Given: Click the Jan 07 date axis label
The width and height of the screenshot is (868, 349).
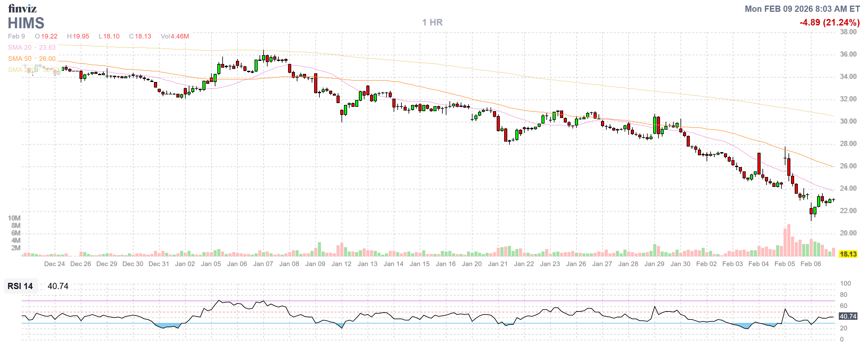Looking at the screenshot, I should click(x=263, y=264).
